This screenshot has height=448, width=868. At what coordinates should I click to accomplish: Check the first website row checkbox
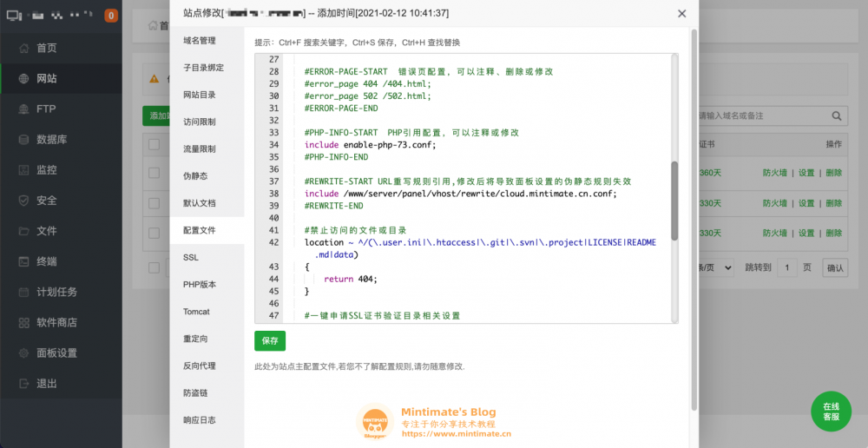(x=154, y=174)
